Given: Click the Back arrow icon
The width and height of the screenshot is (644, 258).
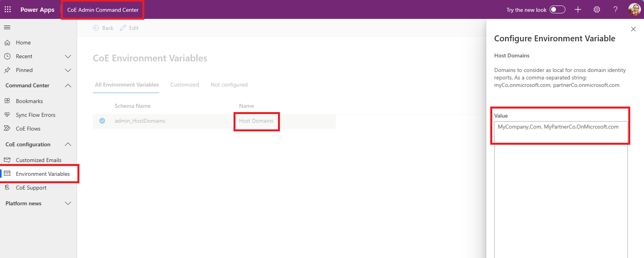Looking at the screenshot, I should pyautogui.click(x=96, y=28).
